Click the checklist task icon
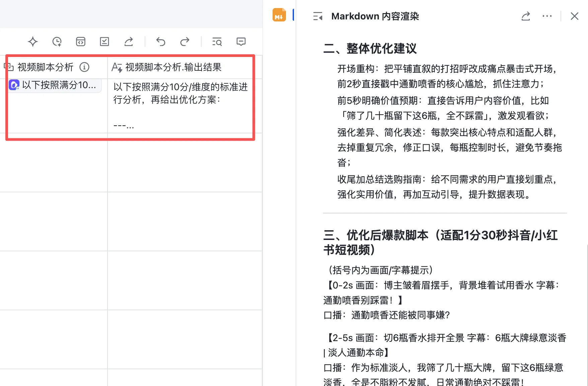Image resolution: width=588 pixels, height=386 pixels. pos(104,42)
